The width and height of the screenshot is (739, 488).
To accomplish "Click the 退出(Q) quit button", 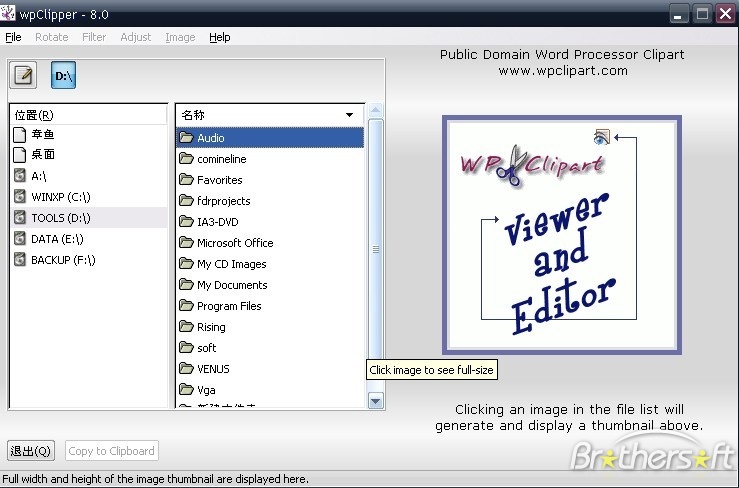I will pyautogui.click(x=32, y=451).
